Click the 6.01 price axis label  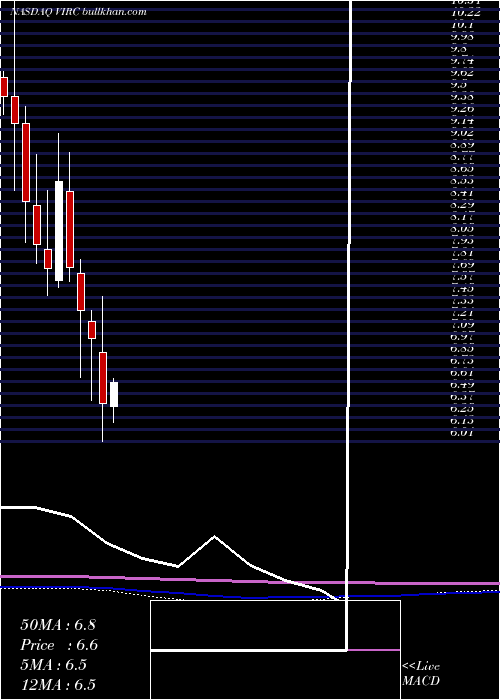(x=462, y=432)
